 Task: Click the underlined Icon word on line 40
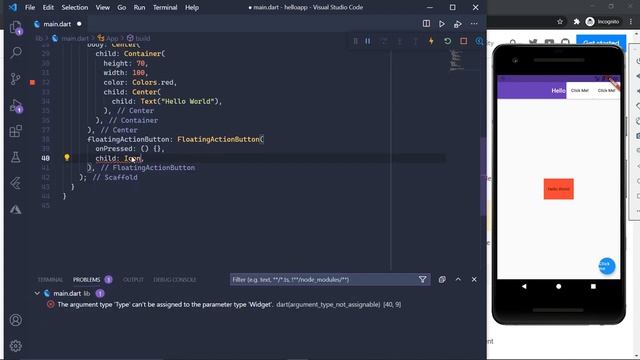coord(132,158)
